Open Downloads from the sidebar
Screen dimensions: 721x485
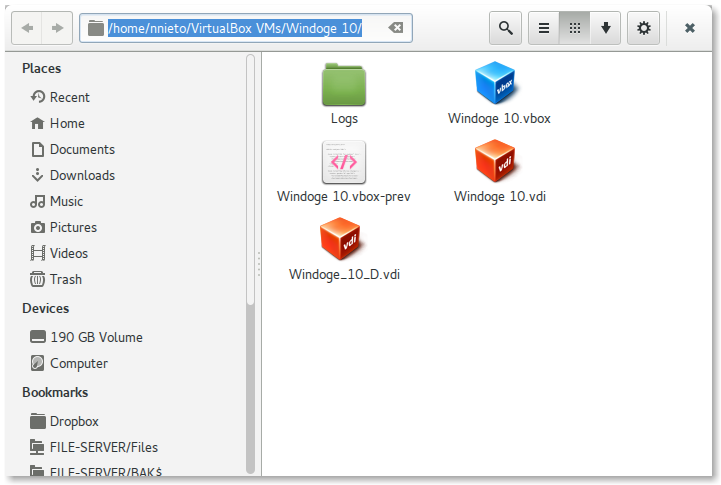pos(82,175)
